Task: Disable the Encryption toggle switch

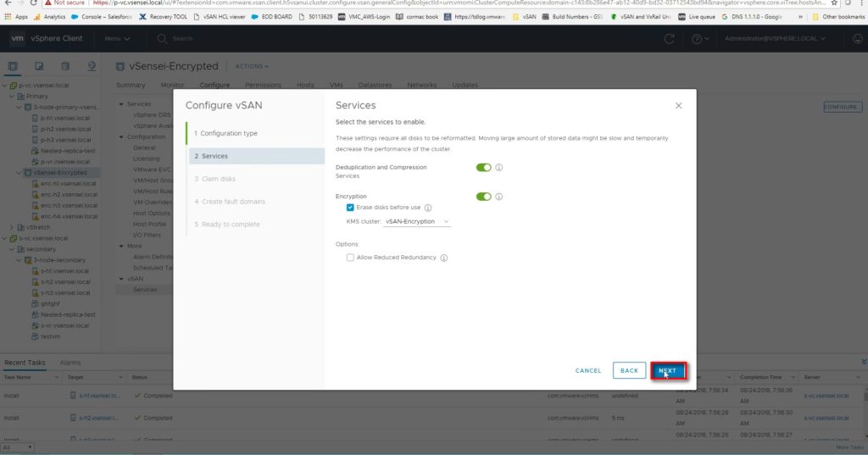Action: 483,197
